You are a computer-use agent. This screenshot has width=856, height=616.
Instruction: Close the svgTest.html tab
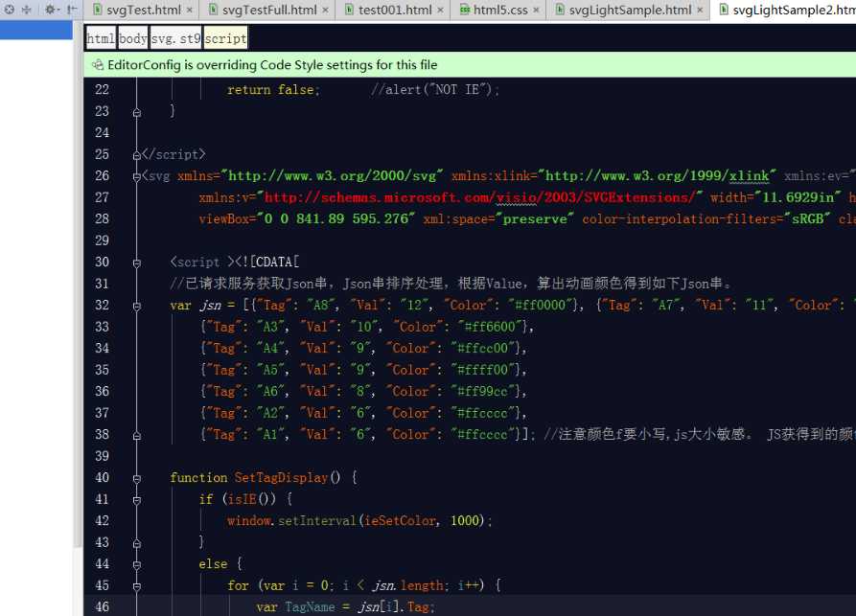190,10
